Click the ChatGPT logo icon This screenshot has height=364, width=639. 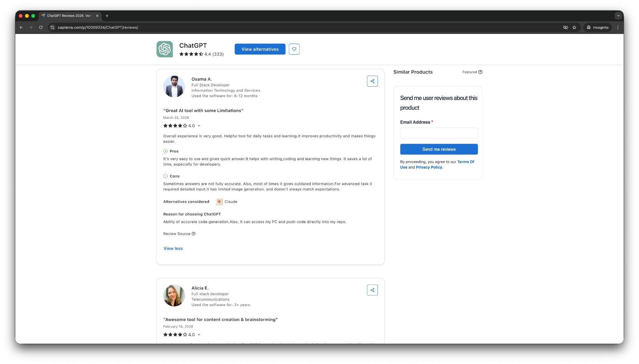pyautogui.click(x=165, y=49)
